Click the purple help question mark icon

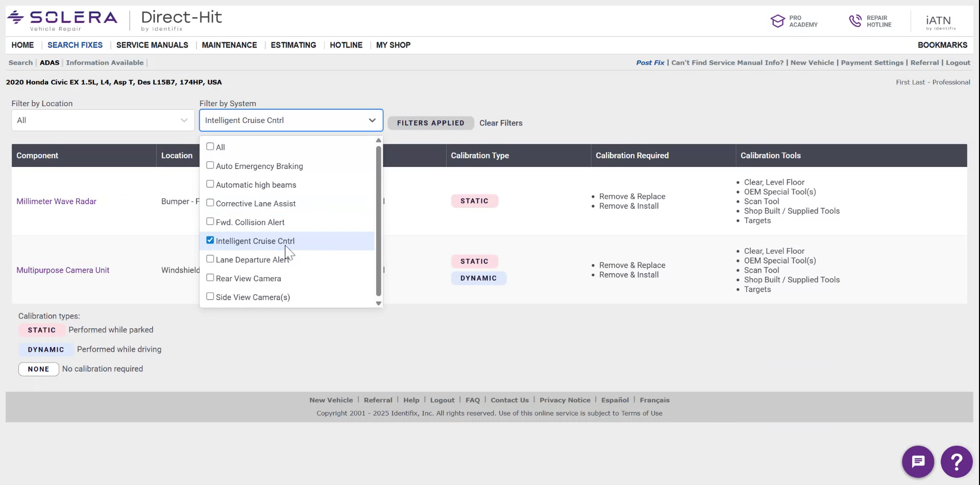(957, 461)
